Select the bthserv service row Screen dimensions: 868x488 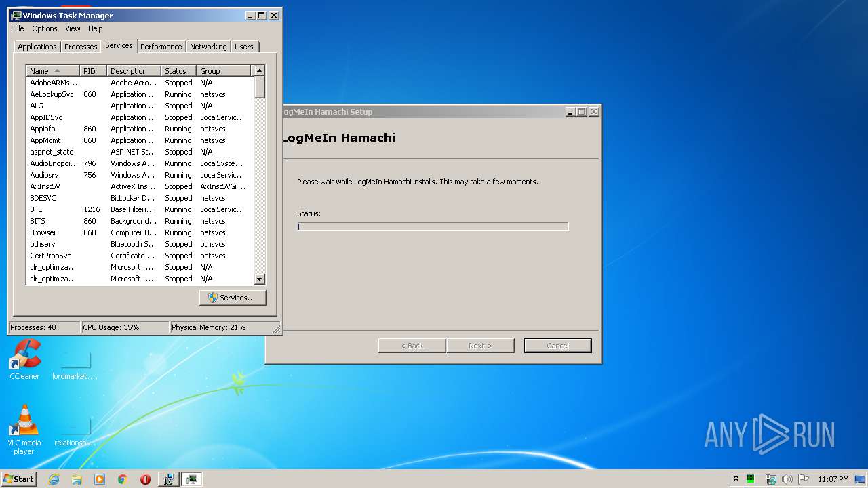(140, 244)
